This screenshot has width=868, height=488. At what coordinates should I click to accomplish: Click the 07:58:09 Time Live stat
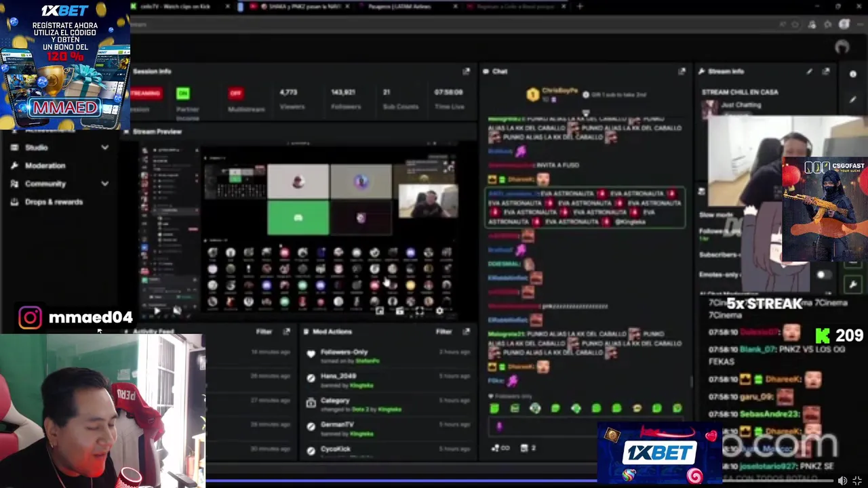pyautogui.click(x=449, y=99)
